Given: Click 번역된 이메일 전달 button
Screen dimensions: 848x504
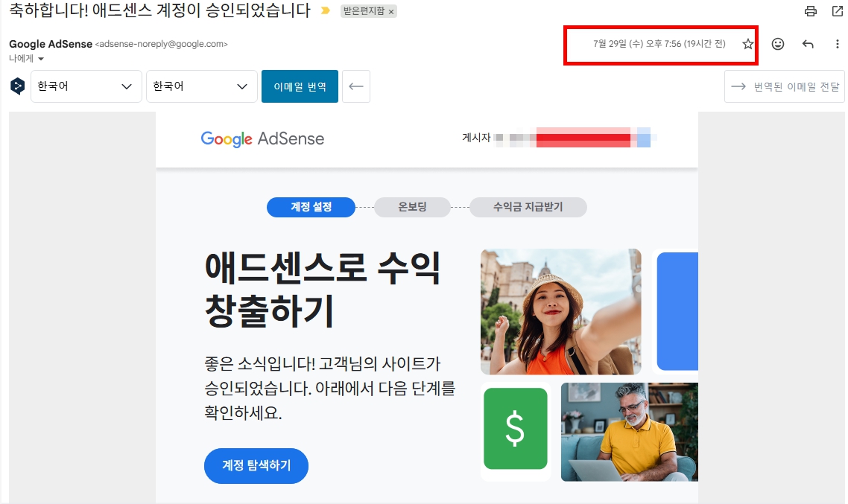Looking at the screenshot, I should (784, 86).
